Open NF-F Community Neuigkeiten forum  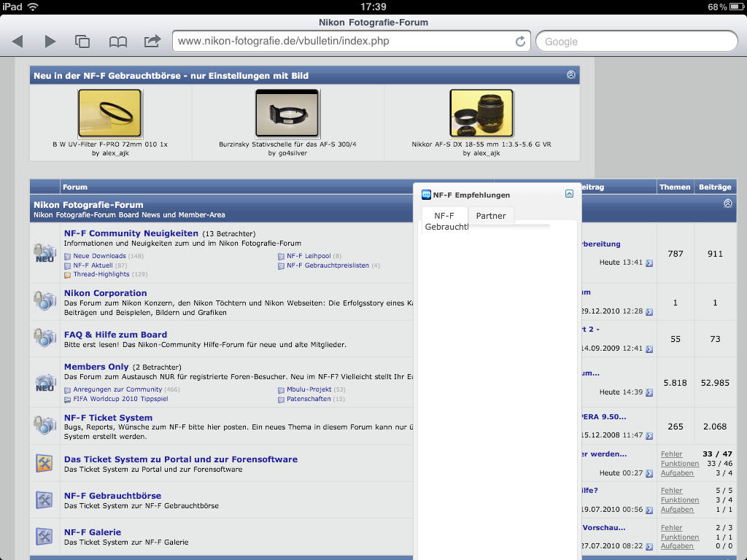tap(131, 233)
